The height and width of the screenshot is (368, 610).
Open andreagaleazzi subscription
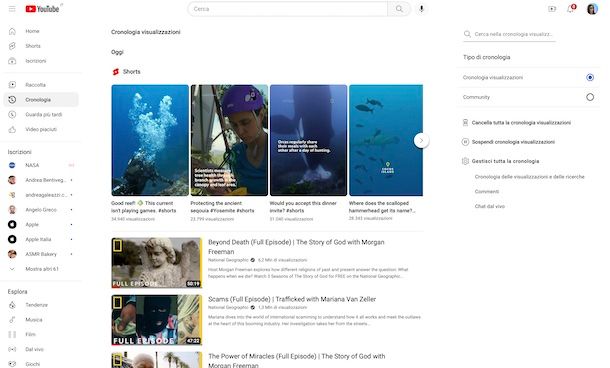pyautogui.click(x=41, y=195)
